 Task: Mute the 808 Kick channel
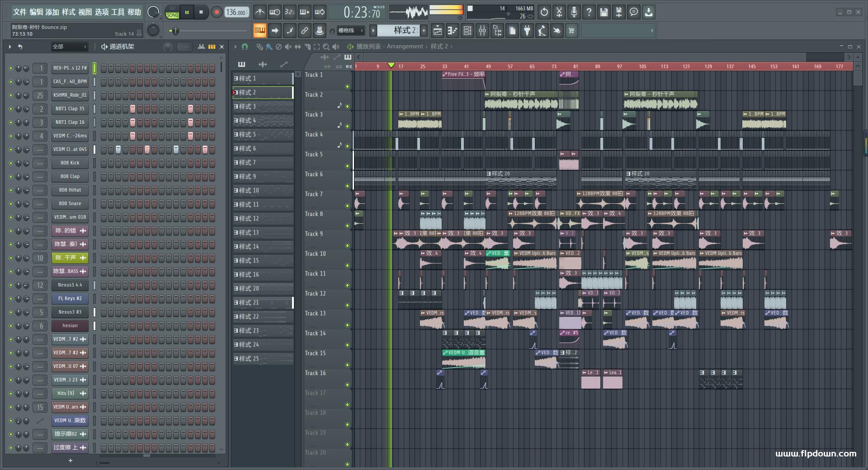(11, 163)
